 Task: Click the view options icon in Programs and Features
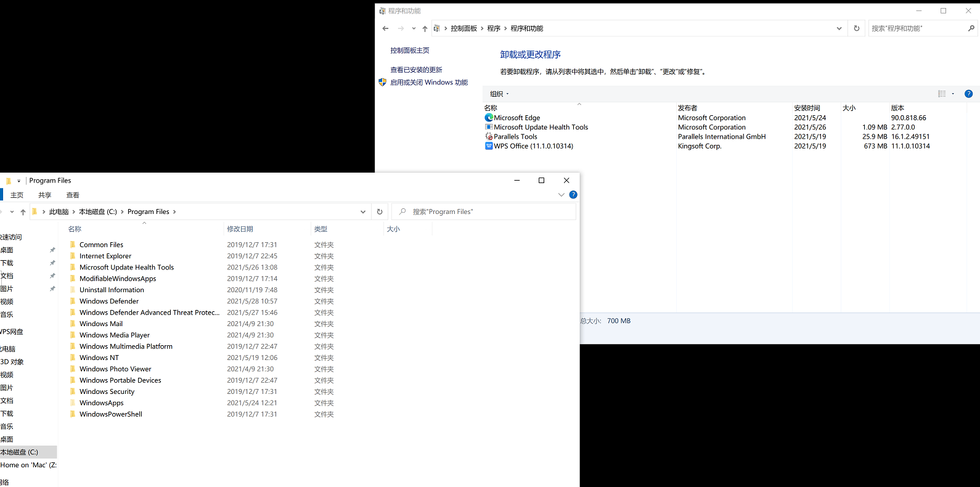942,94
